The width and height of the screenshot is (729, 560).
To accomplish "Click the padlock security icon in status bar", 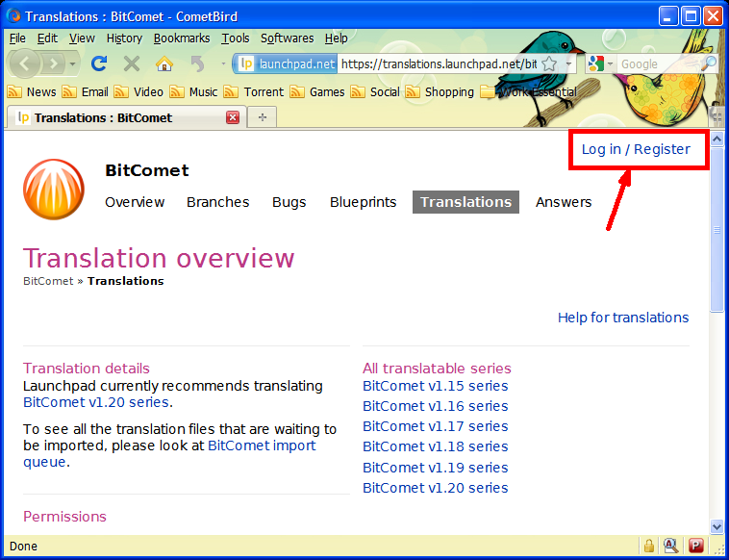I will pos(647,546).
